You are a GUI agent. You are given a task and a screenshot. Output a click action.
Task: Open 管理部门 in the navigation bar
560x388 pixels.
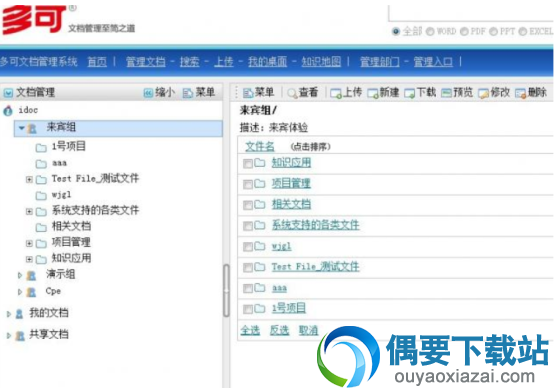click(380, 62)
